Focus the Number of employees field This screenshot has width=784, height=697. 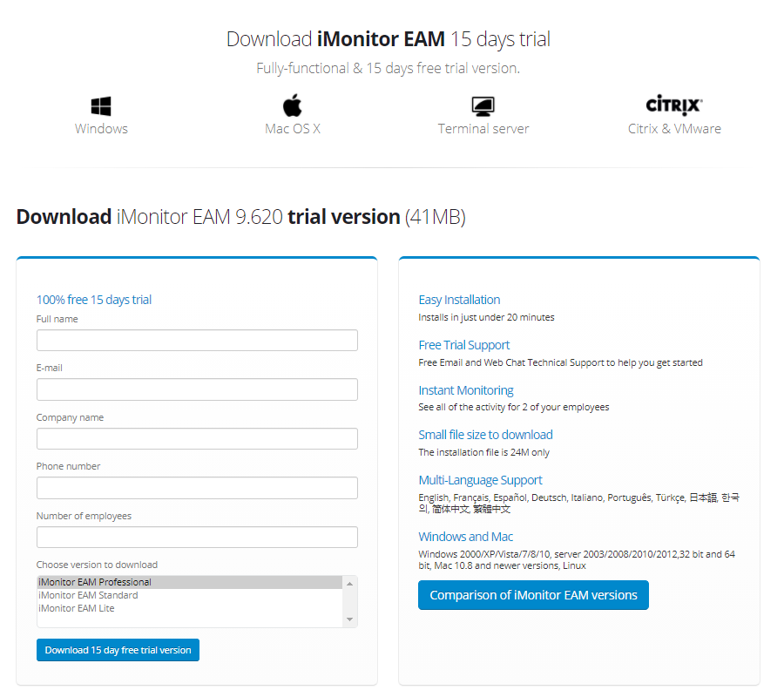tap(197, 537)
